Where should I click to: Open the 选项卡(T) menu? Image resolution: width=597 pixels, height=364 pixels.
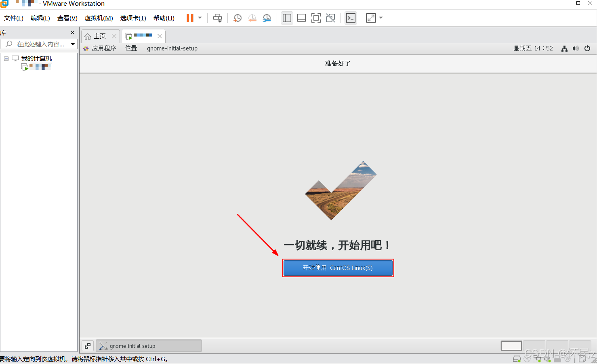[x=133, y=18]
